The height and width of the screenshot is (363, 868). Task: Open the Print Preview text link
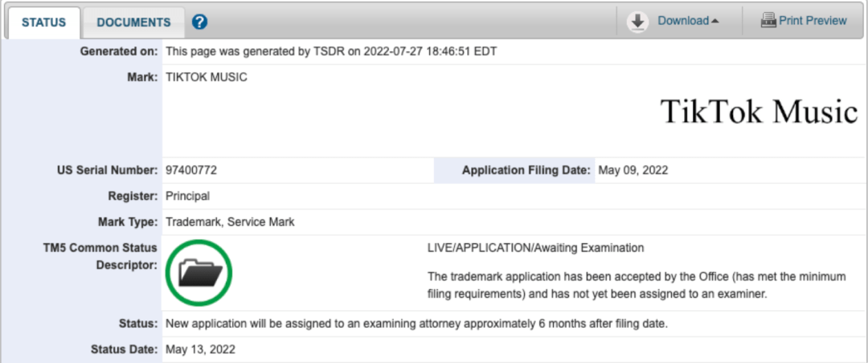pos(813,21)
